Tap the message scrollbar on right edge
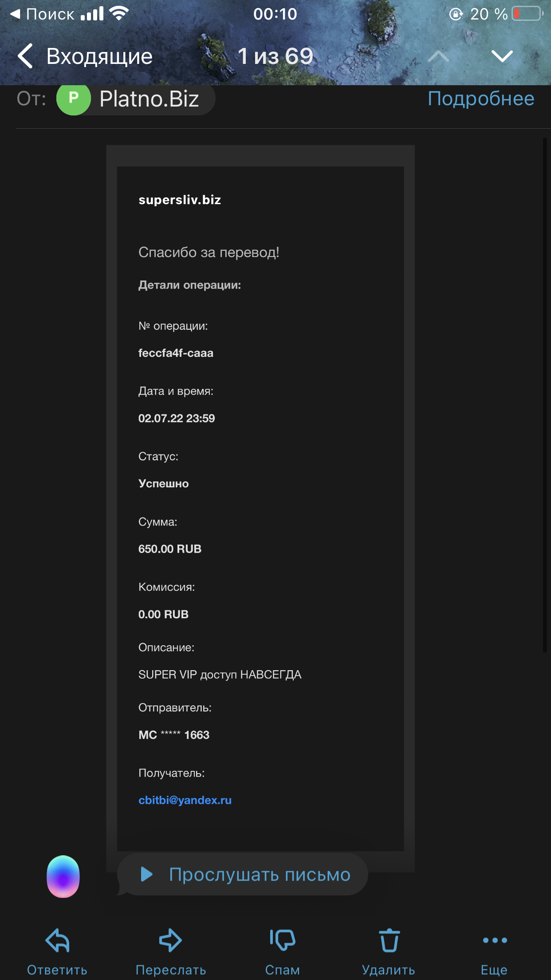Screen dimensions: 551x980 coord(545,395)
